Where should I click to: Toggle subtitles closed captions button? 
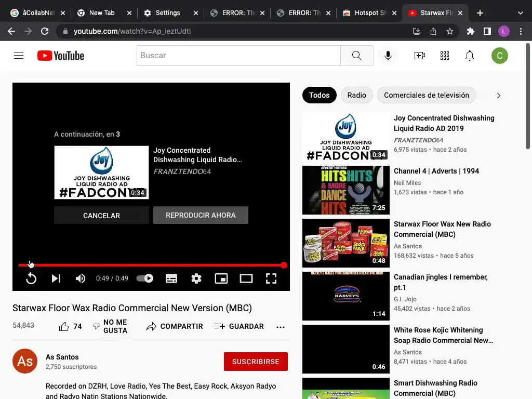point(171,278)
